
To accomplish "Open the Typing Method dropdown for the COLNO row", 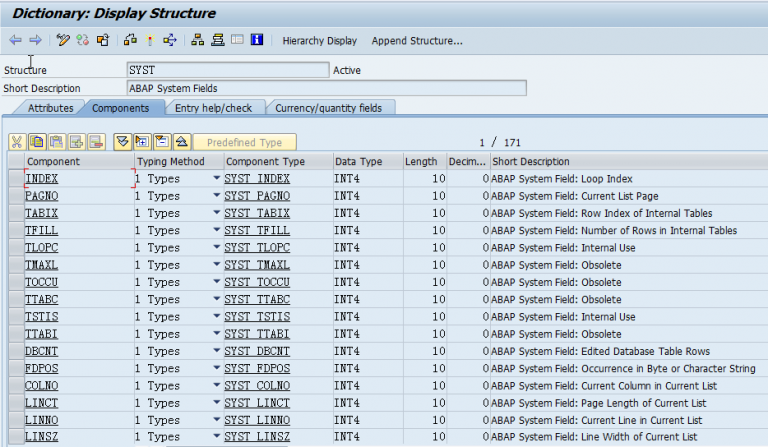I will click(216, 386).
